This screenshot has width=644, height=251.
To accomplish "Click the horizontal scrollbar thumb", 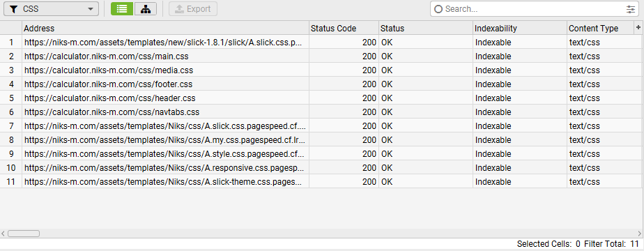I will click(x=24, y=234).
